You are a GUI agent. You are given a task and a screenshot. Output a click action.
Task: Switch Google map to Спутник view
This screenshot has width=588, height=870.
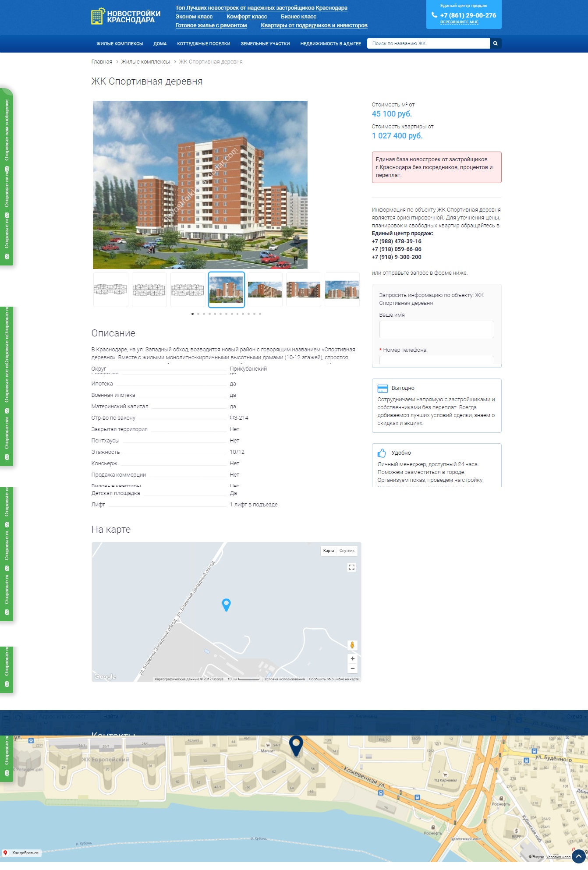pos(347,551)
